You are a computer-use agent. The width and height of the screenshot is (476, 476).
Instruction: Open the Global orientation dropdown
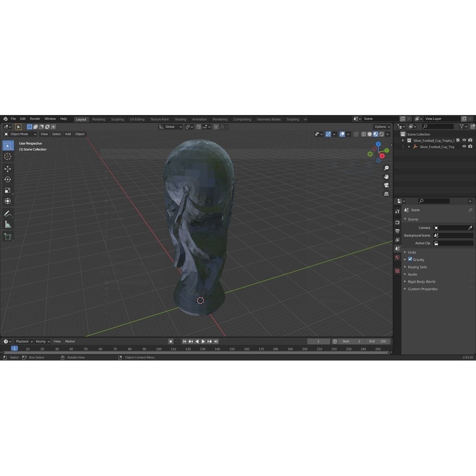click(x=170, y=127)
